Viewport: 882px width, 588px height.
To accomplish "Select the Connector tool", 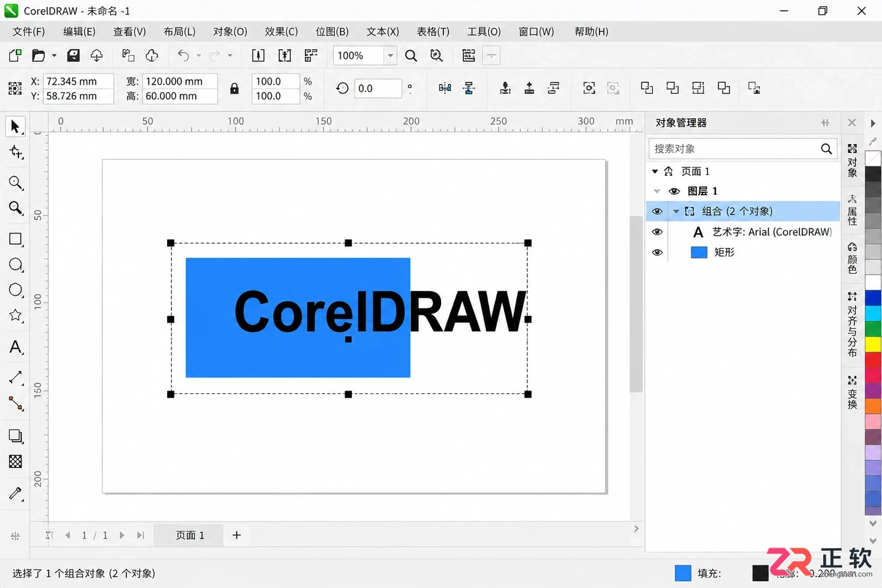I will 16,403.
